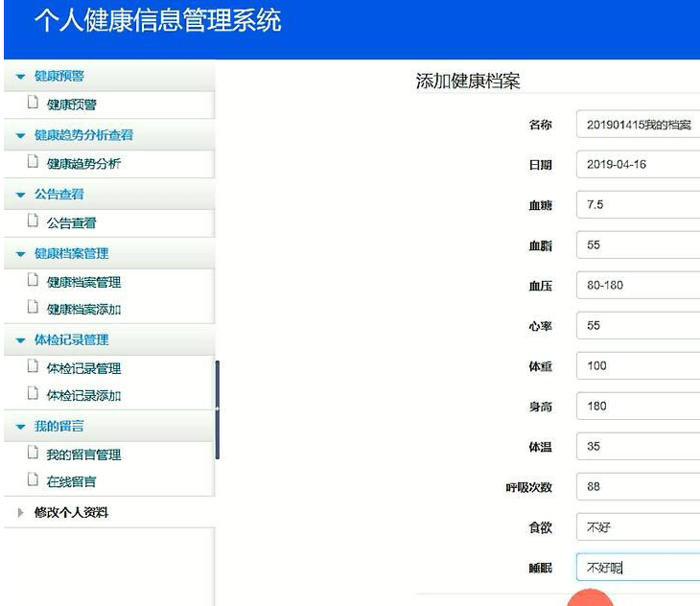
Task: Select the 公告查看 section header
Action: pyautogui.click(x=109, y=195)
